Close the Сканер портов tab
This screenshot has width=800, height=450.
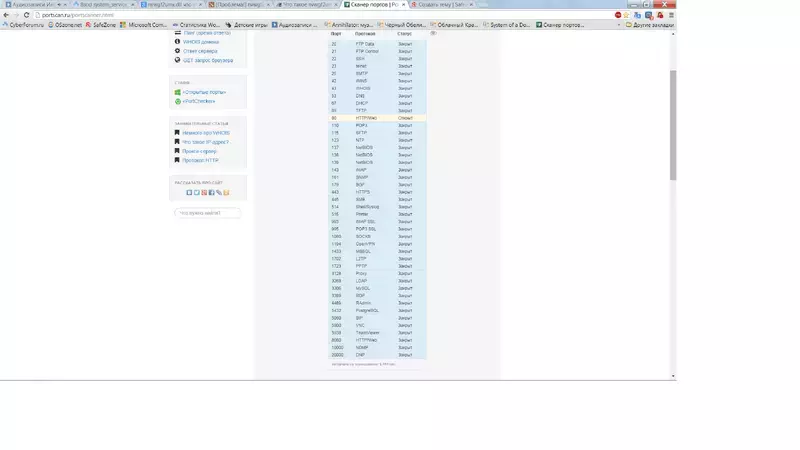pos(404,5)
